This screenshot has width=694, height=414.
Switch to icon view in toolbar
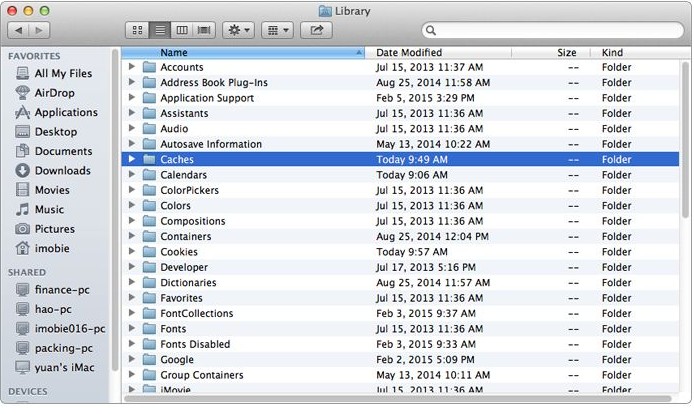(x=138, y=31)
